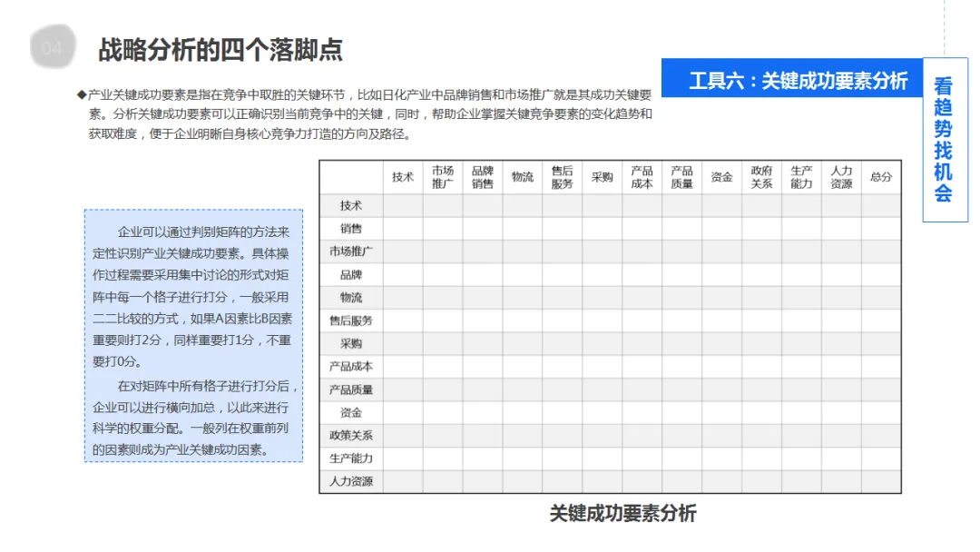Screen dimensions: 980x552
Task: Click the 售后服务 column header
Action: (562, 178)
